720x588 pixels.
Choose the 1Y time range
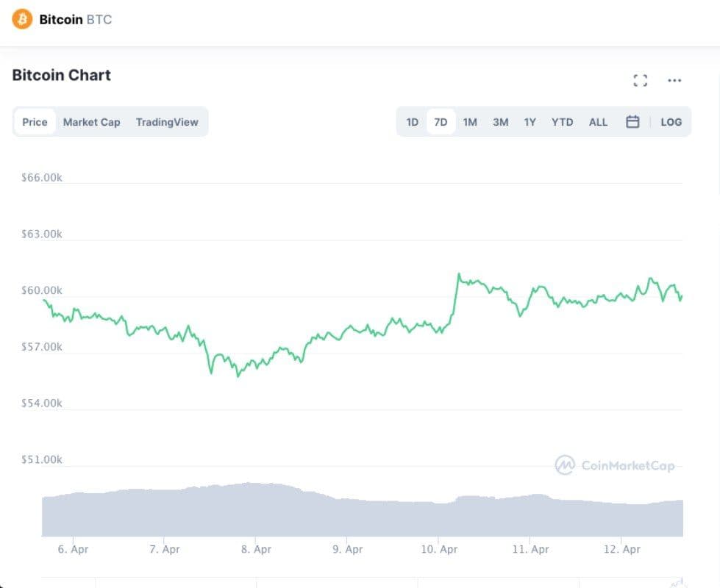coord(530,122)
